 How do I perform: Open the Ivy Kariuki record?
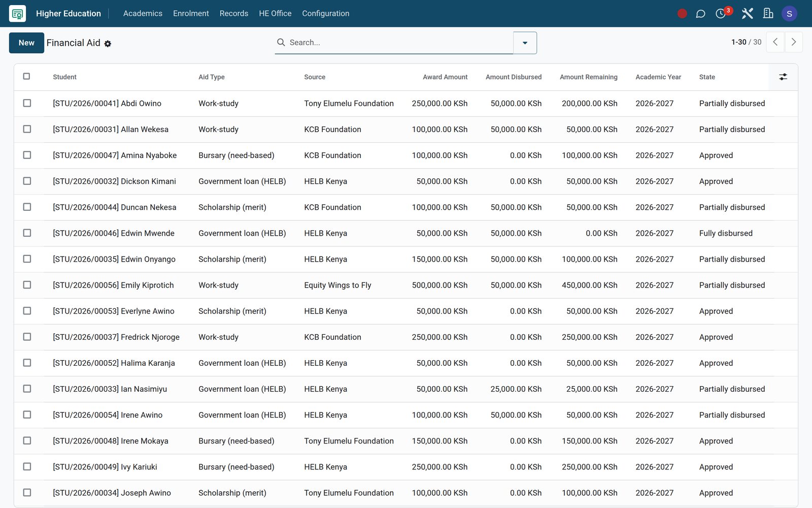coord(105,467)
